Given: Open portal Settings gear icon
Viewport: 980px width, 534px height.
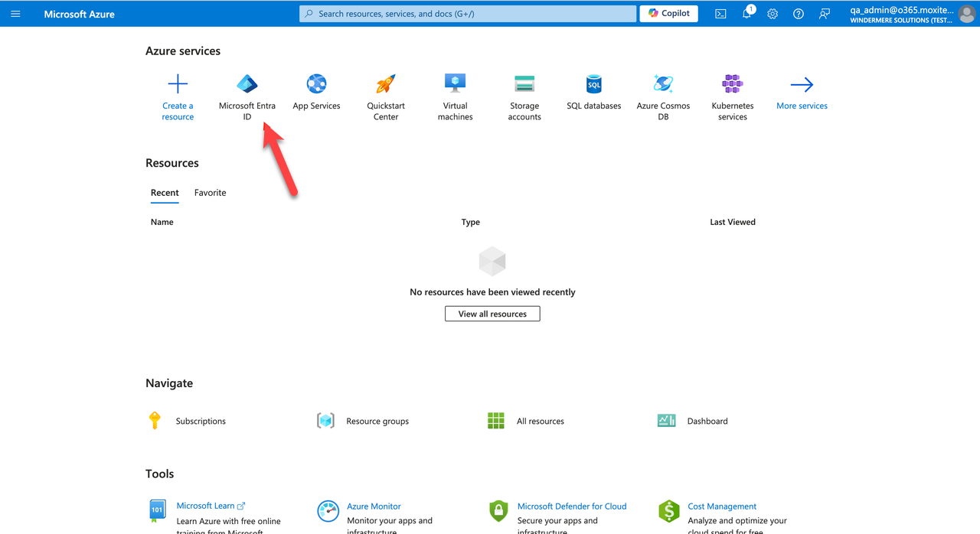Looking at the screenshot, I should 773,14.
